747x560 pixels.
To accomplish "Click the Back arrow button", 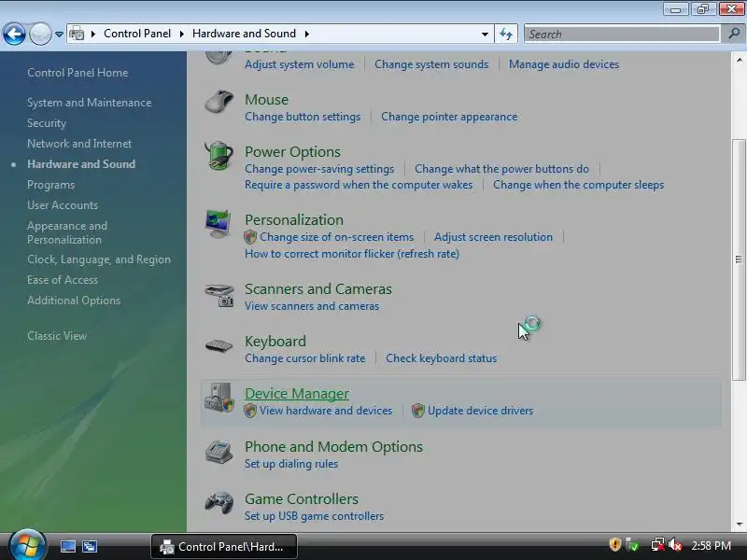I will 14,34.
